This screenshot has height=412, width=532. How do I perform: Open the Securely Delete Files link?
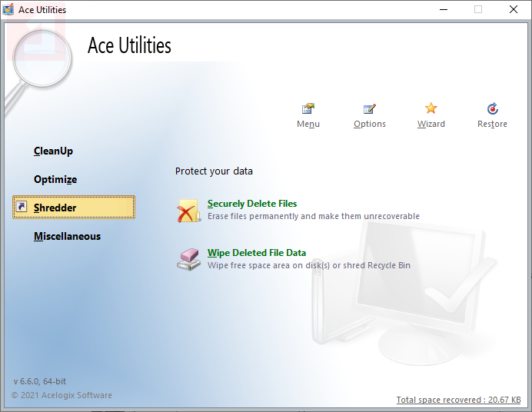click(252, 204)
